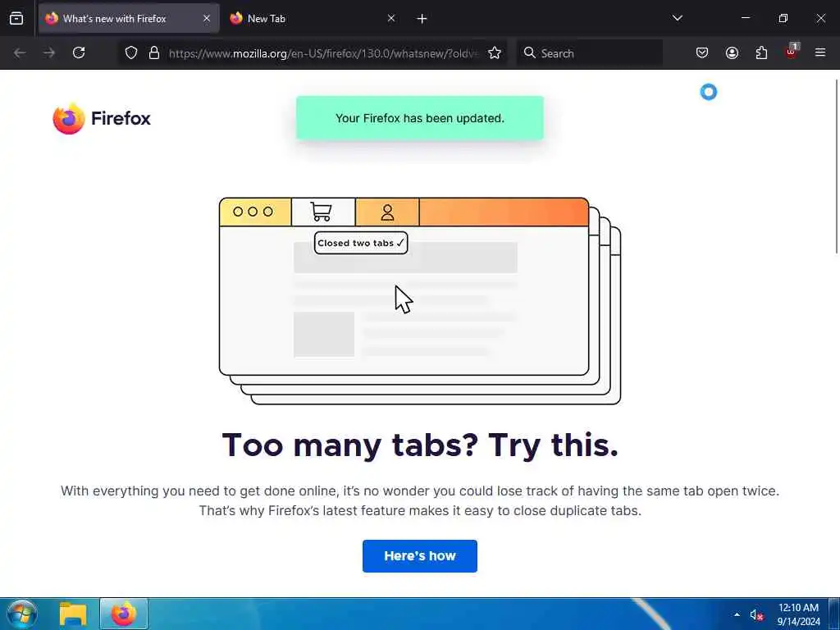Open the muted volume tray icon
This screenshot has width=840, height=630.
[x=756, y=615]
